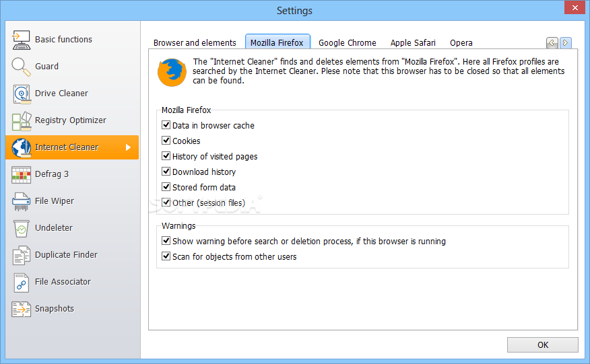Screen dimensions: 590x364
Task: Toggle History of visited pages
Action: [166, 155]
